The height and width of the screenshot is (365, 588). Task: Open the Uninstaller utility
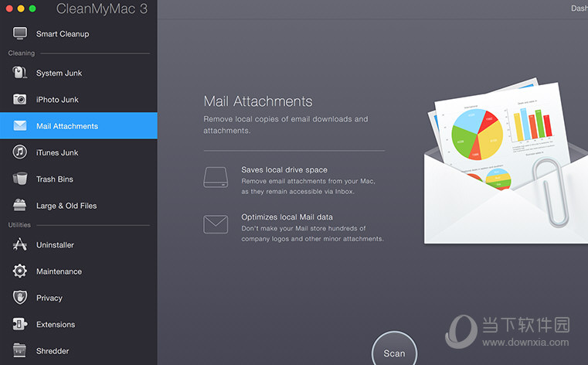79,244
